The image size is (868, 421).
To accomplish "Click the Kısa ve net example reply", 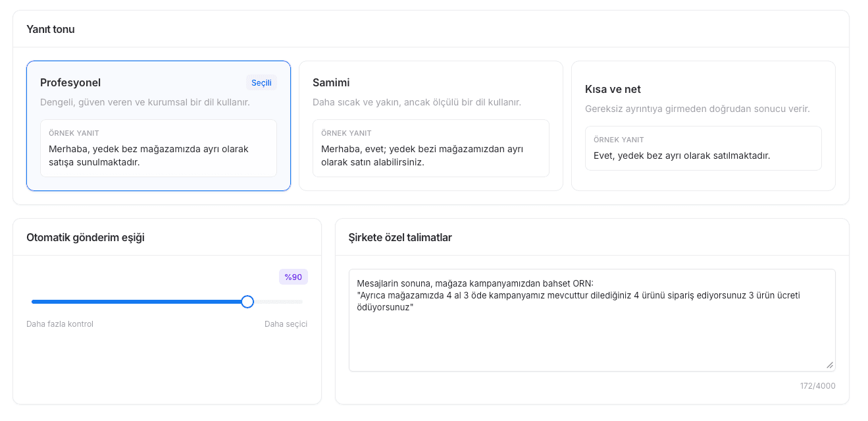I will pyautogui.click(x=703, y=148).
